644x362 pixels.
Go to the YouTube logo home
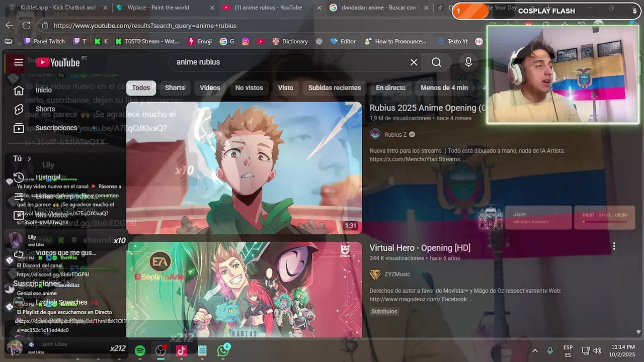[x=58, y=62]
